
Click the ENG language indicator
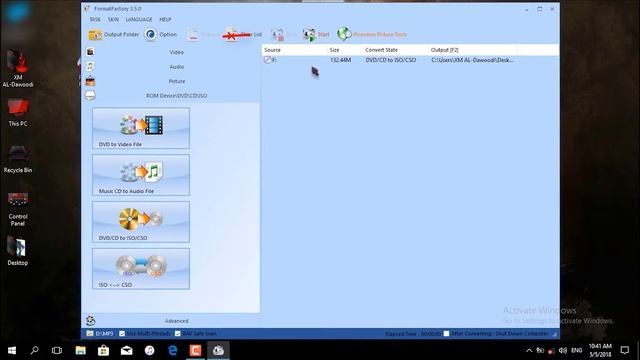577,350
